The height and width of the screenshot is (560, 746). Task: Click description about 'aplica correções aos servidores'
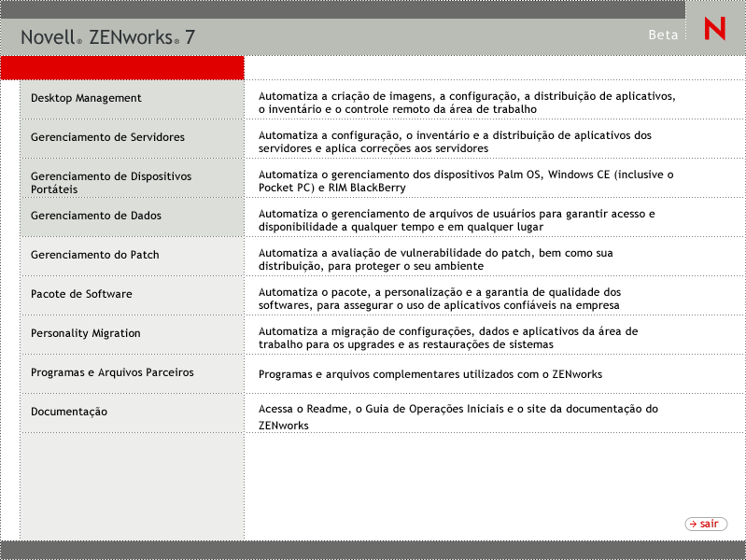click(x=455, y=142)
